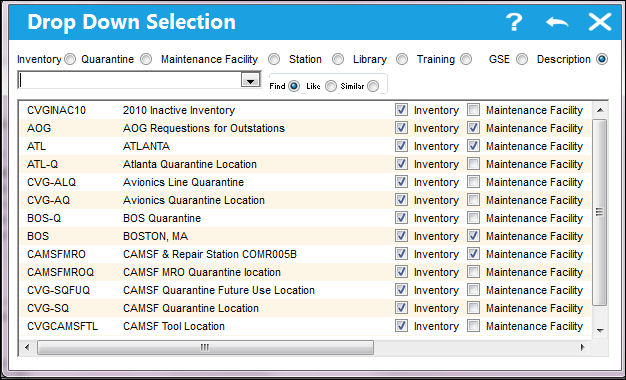Choose the Find search mode
Image resolution: width=626 pixels, height=380 pixels.
coord(294,86)
